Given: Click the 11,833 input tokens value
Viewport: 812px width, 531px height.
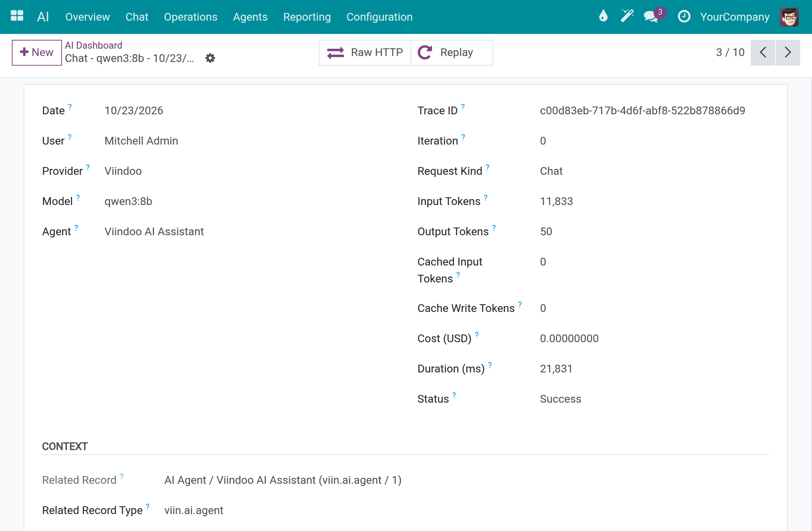Looking at the screenshot, I should [556, 201].
